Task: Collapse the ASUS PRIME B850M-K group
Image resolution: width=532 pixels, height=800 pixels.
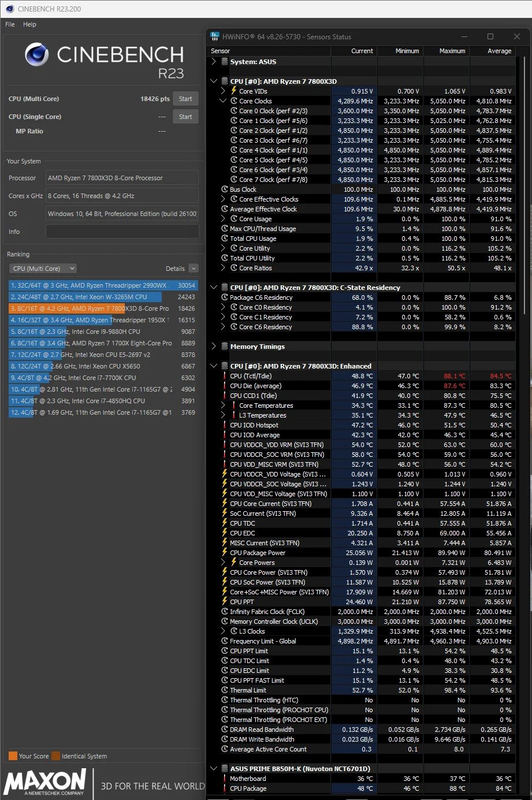Action: click(214, 769)
